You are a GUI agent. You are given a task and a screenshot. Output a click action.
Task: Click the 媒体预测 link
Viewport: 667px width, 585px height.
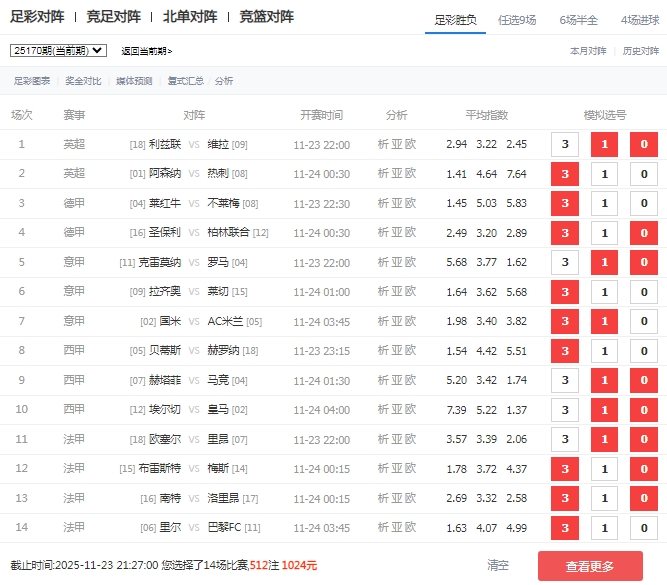coord(134,81)
